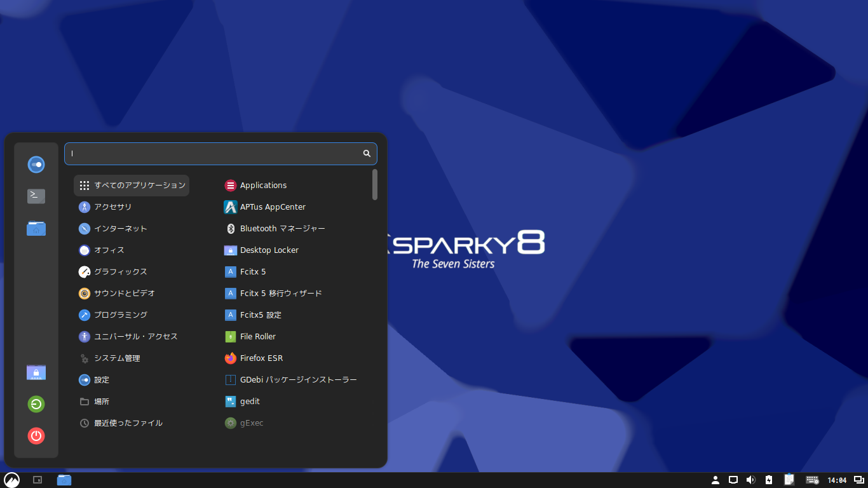
Task: Open the home folder in the menu sidebar
Action: [x=36, y=228]
